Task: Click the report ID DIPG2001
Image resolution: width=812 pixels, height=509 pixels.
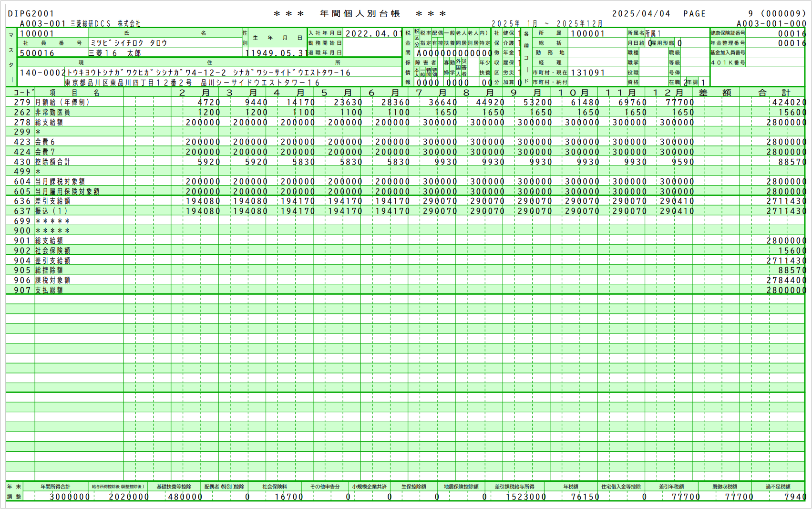Action: coord(31,14)
